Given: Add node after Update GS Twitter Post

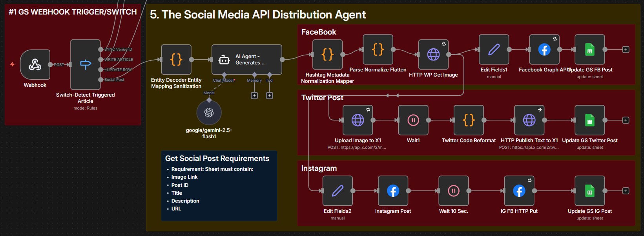Looking at the screenshot, I should tap(626, 120).
